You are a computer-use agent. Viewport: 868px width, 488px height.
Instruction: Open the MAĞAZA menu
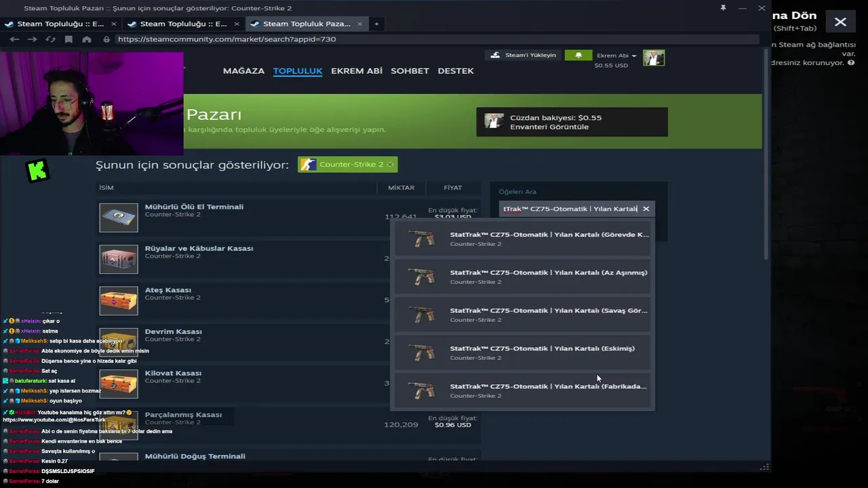pos(243,70)
